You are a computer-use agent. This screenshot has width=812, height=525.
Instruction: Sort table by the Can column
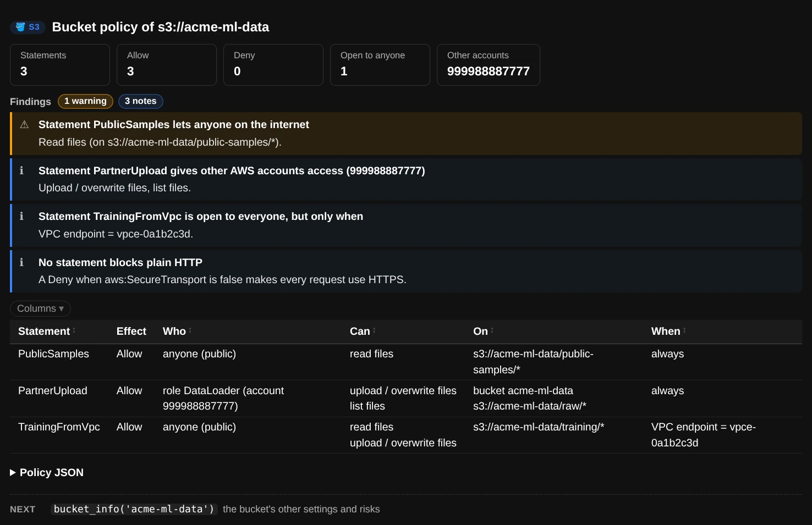coord(363,331)
